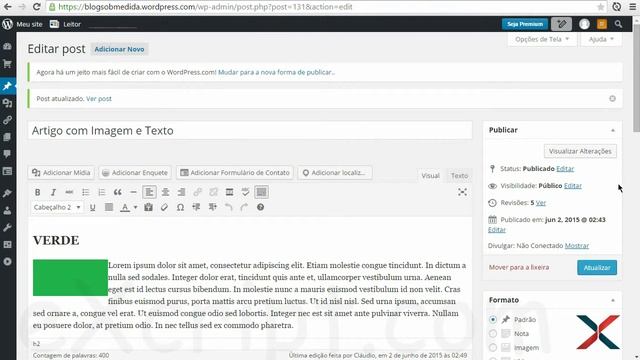
Task: Align text left
Action: tap(149, 192)
